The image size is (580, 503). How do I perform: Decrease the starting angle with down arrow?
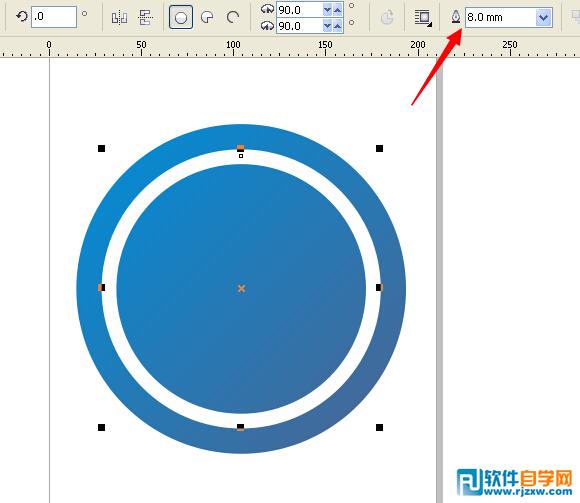click(x=327, y=10)
